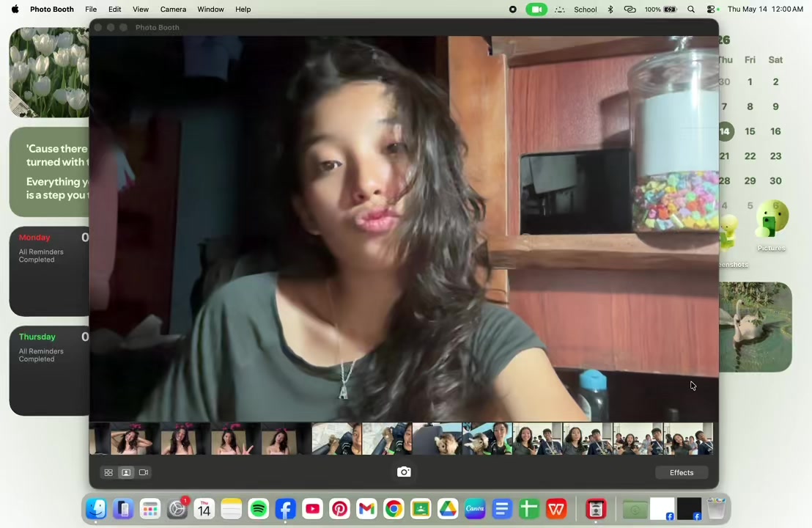Screen dimensions: 812x528
Task: Click the date and time in menu bar
Action: tap(765, 10)
